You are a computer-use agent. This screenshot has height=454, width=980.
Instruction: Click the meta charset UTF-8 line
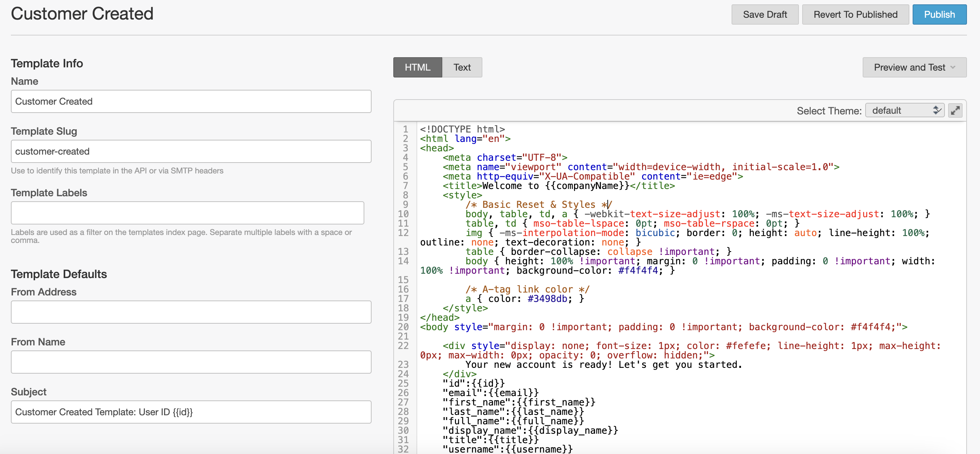505,157
